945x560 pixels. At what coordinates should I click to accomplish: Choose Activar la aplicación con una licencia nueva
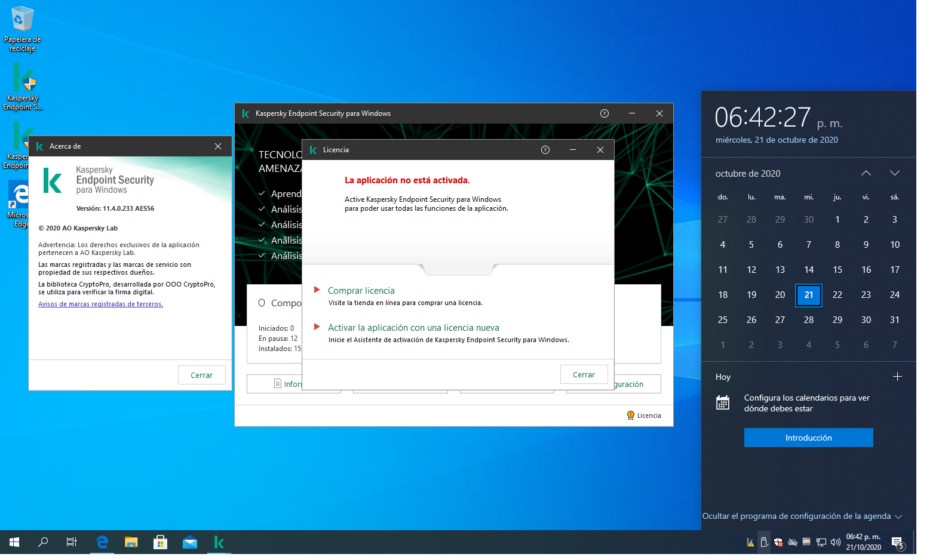point(413,328)
